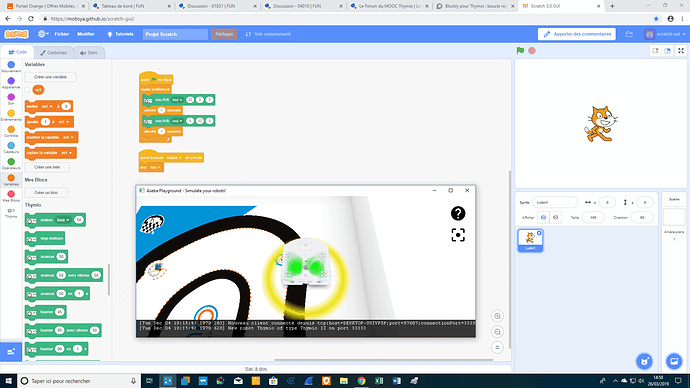Click the green flag to run
The image size is (690, 388).
click(520, 51)
